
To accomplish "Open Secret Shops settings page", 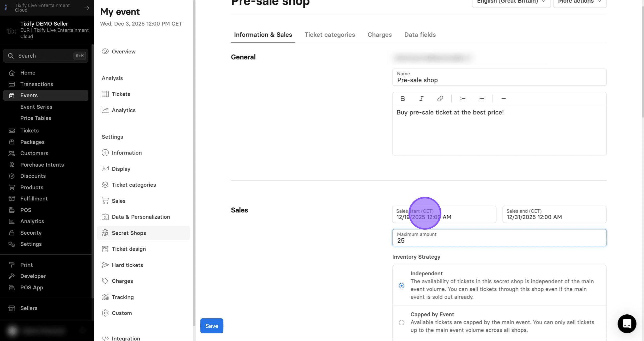I will click(x=143, y=233).
